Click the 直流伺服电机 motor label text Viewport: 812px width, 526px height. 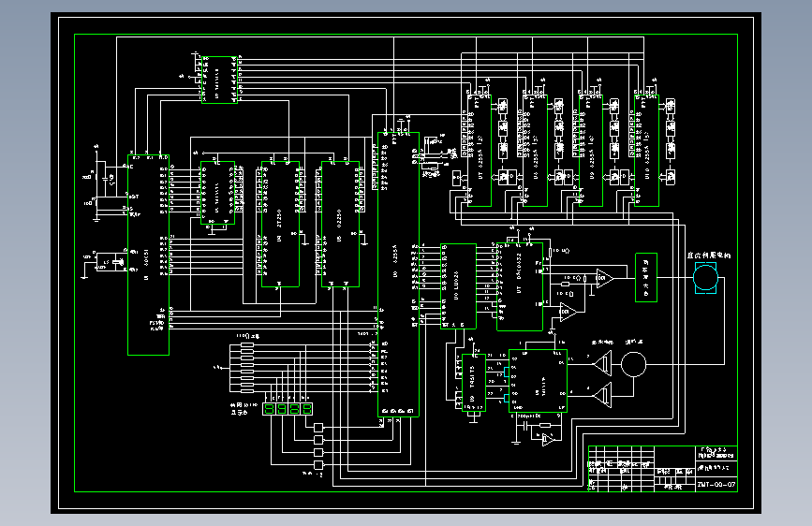pyautogui.click(x=709, y=256)
